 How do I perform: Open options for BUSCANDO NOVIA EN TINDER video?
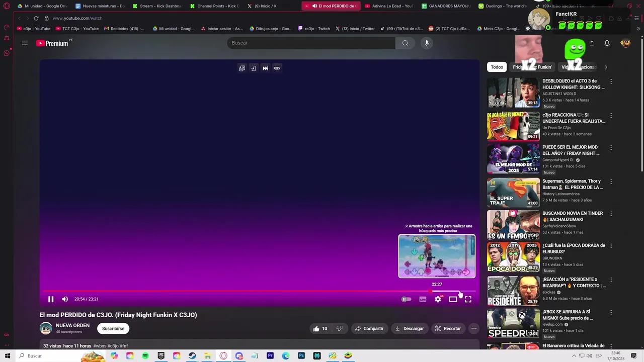click(x=611, y=214)
